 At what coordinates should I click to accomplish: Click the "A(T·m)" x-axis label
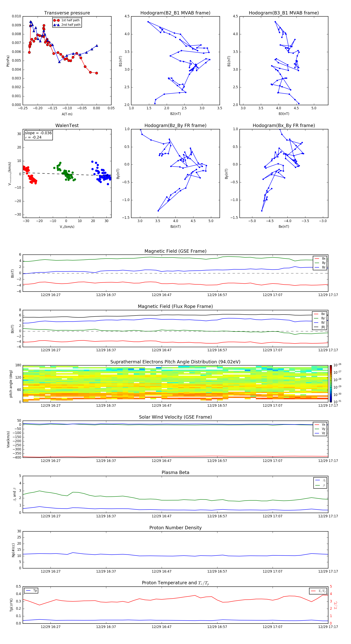click(x=67, y=114)
